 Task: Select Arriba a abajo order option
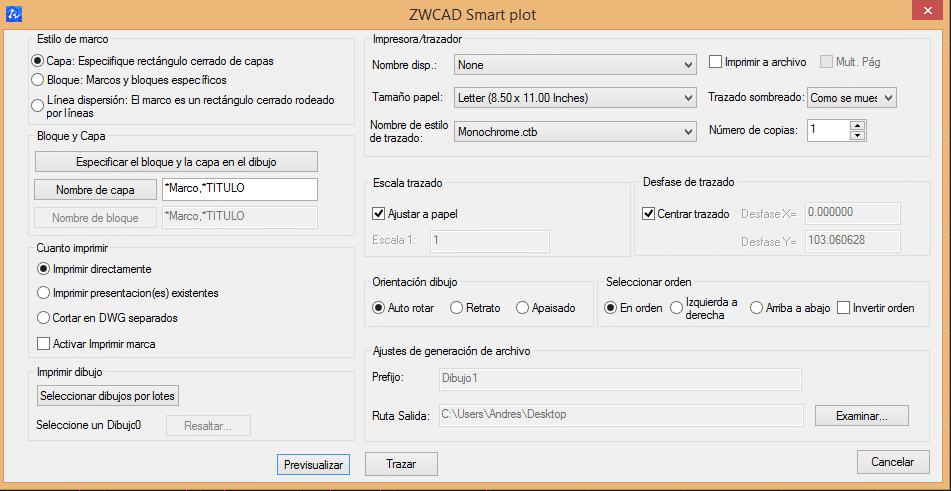(x=756, y=308)
